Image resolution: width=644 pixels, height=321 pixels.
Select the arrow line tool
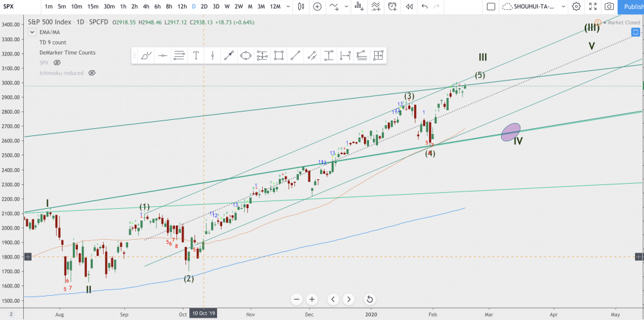[229, 55]
